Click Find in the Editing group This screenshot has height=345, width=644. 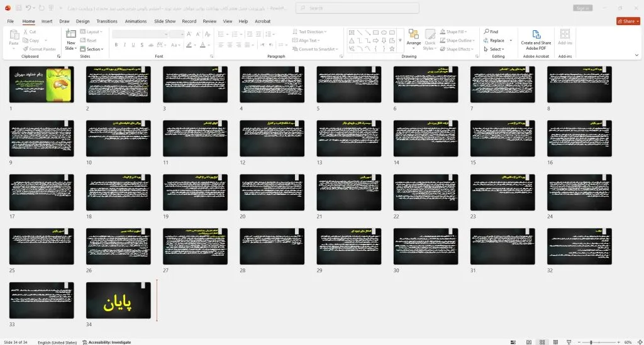click(x=491, y=31)
